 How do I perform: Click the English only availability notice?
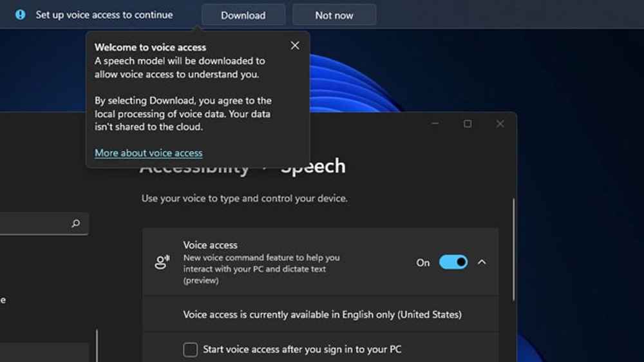pos(322,315)
